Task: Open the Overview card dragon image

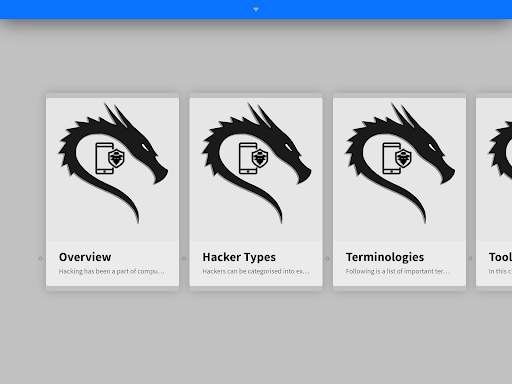Action: [113, 163]
